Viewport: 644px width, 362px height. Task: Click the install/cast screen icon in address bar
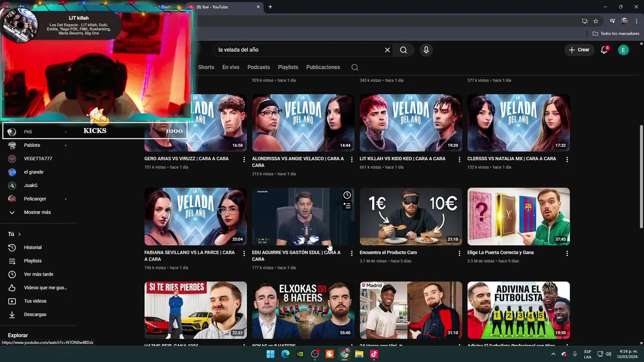pos(585,21)
